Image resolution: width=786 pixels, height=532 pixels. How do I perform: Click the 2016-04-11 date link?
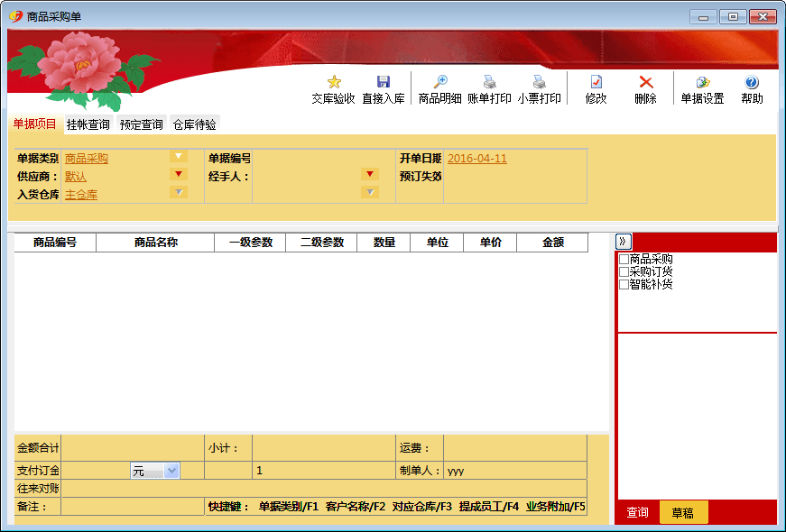[477, 159]
